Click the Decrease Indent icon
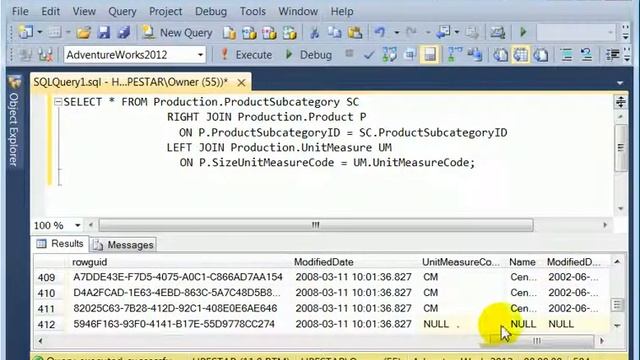640x360 pixels. pyautogui.click(x=612, y=55)
